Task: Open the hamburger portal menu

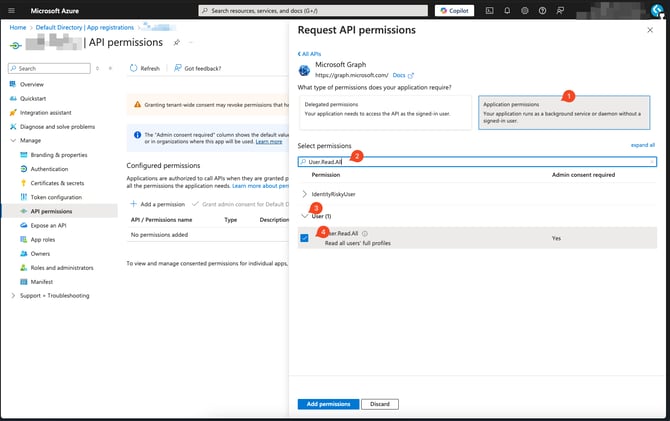Action: pyautogui.click(x=10, y=10)
